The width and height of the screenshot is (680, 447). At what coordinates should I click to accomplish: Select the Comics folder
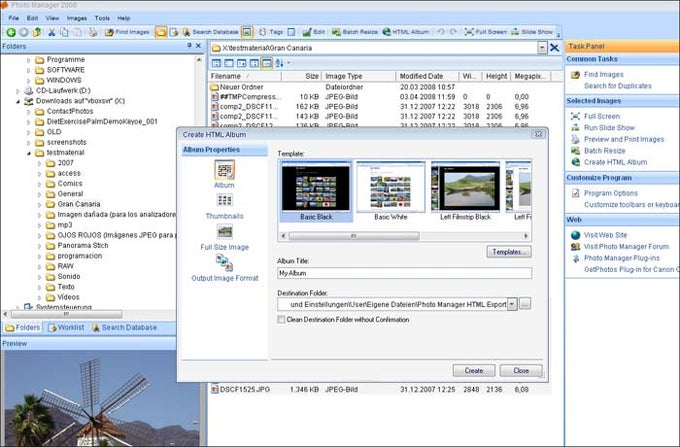coord(70,183)
